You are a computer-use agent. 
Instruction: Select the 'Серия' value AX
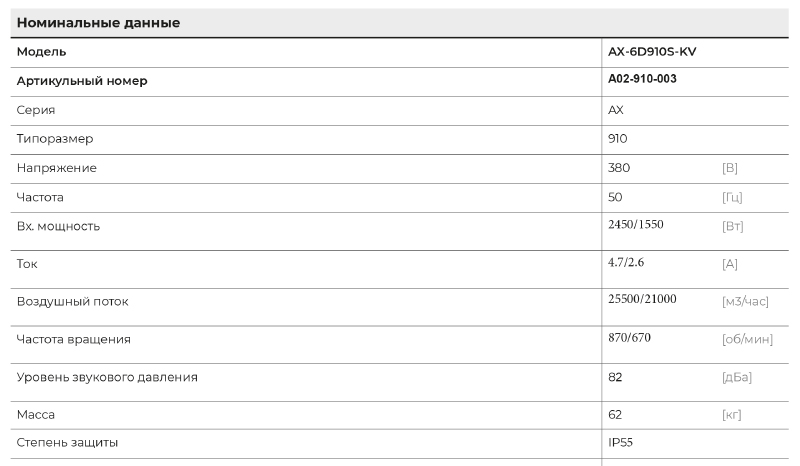pos(616,110)
